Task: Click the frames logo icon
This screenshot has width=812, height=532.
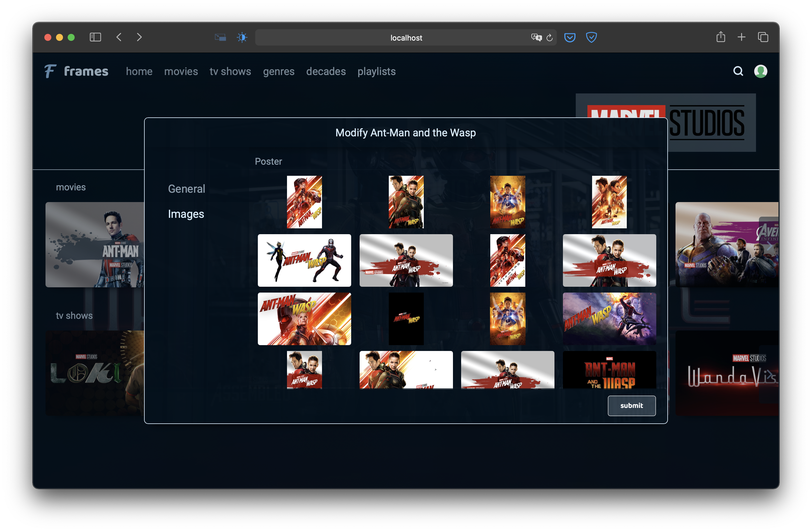Action: tap(50, 71)
